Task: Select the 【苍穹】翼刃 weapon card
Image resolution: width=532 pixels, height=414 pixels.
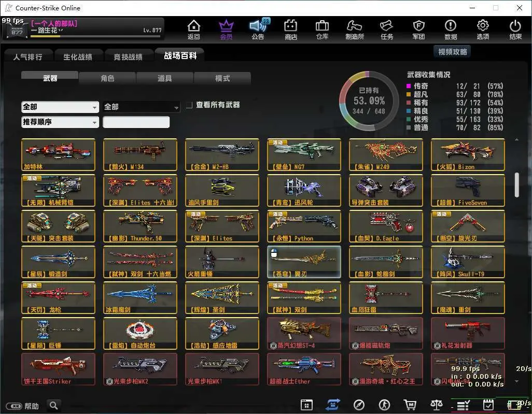Action: coord(304,262)
